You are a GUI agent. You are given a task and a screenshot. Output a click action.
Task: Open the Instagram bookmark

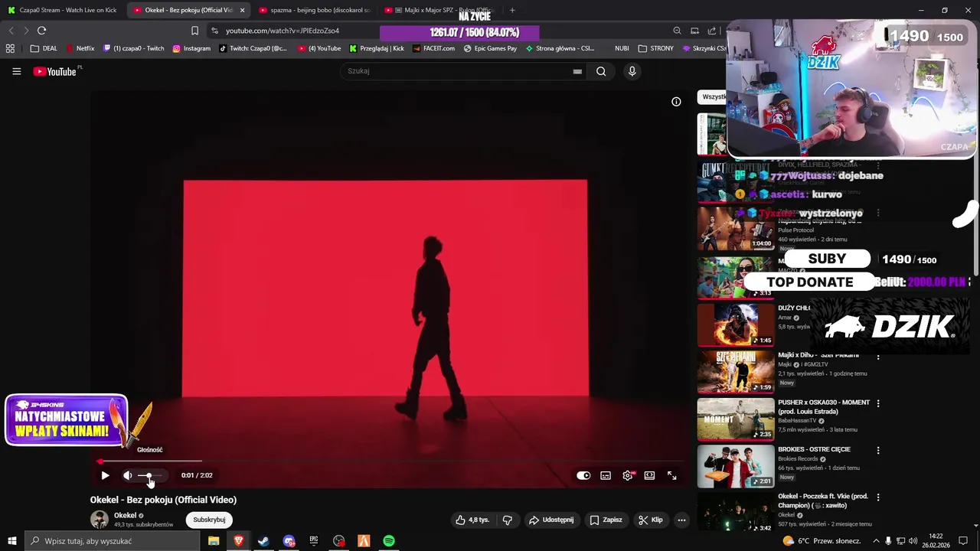pyautogui.click(x=191, y=48)
